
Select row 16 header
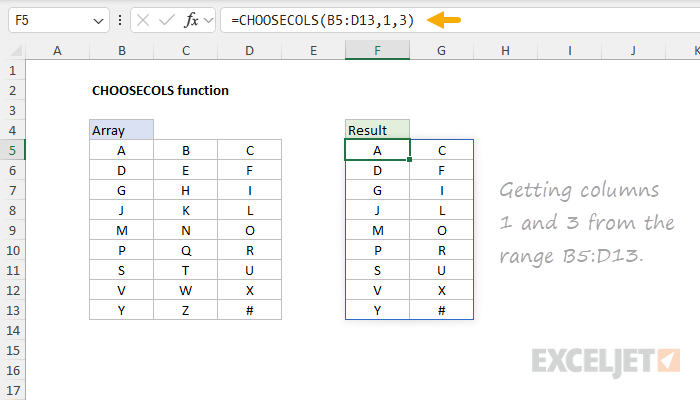[12, 370]
